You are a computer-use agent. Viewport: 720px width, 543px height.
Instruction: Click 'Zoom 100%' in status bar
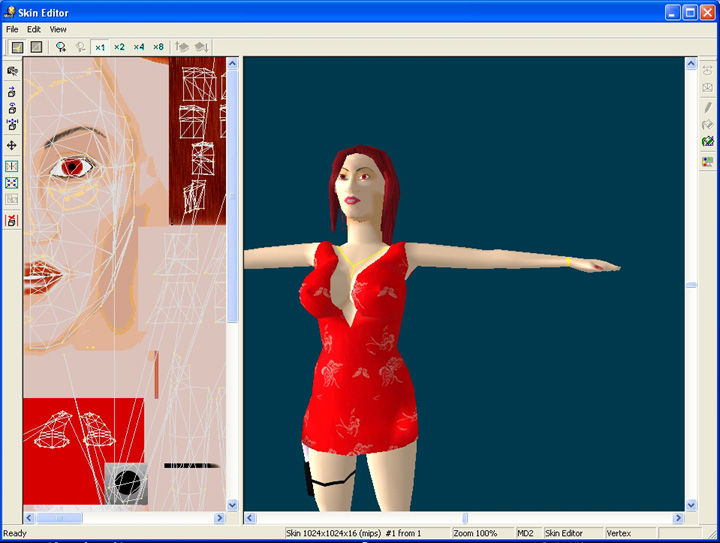click(475, 533)
